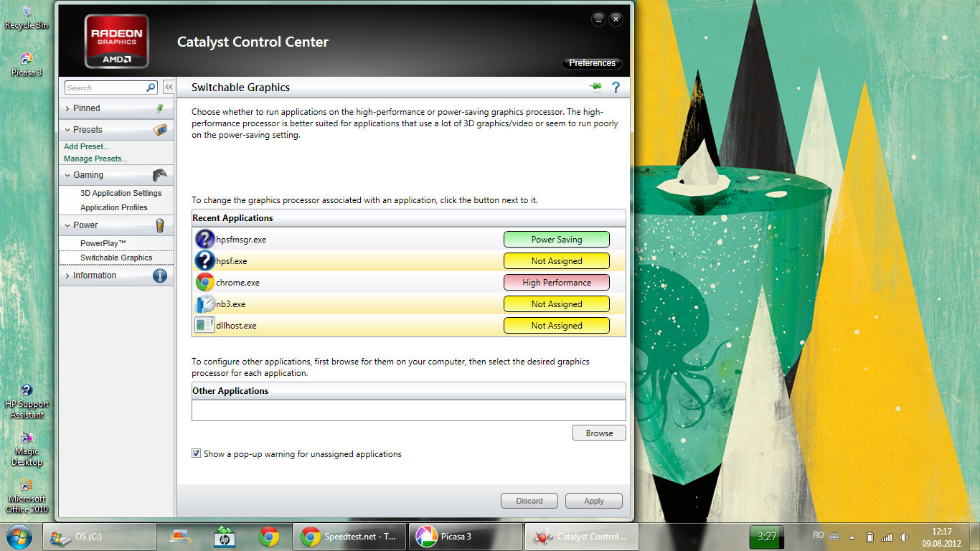The image size is (980, 551).
Task: Click the green pin icon beside Switchable Graphics title
Action: (595, 88)
